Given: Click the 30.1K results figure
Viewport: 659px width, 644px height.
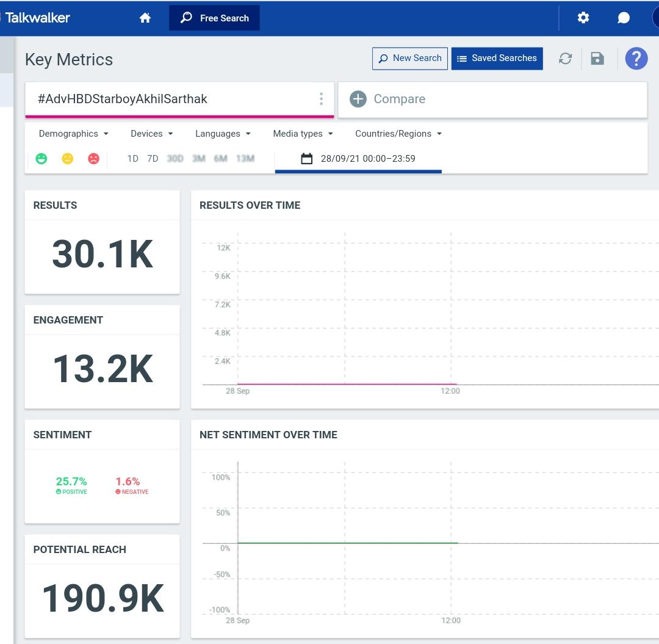Looking at the screenshot, I should pos(103,254).
